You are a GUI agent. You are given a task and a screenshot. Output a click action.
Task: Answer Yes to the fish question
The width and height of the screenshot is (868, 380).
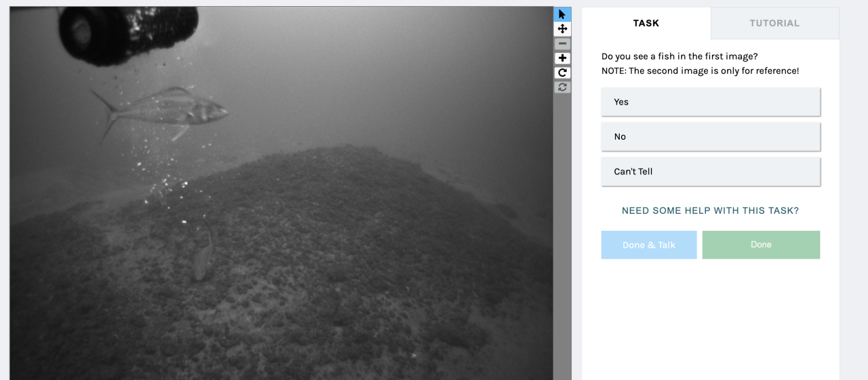(x=711, y=102)
